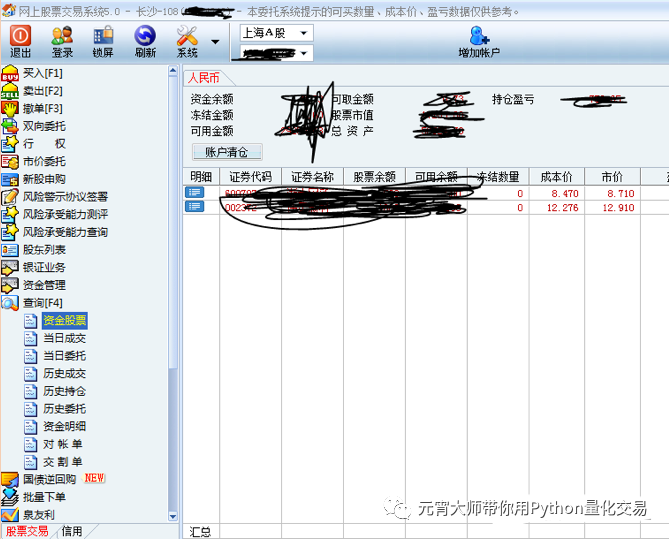Viewport: 669px width, 539px height.
Task: Click the market price 12.910 cell
Action: click(618, 208)
